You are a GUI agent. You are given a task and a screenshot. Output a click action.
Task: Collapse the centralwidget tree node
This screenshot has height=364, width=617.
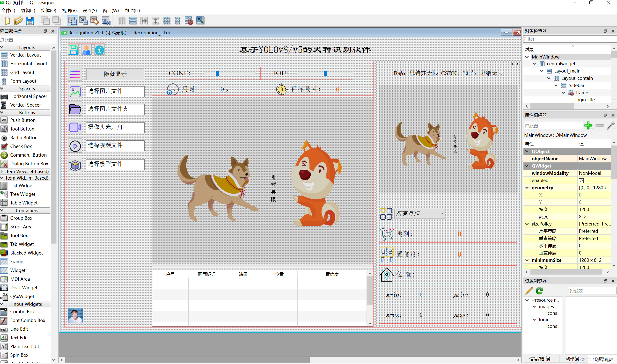[x=534, y=64]
